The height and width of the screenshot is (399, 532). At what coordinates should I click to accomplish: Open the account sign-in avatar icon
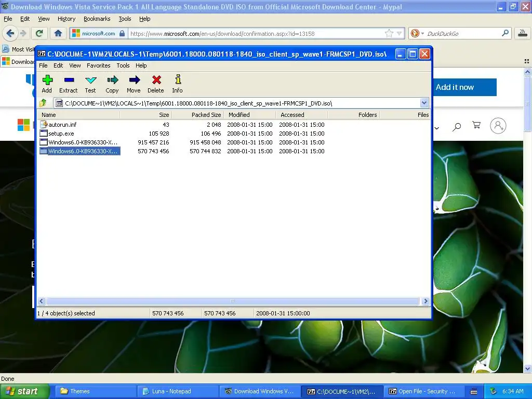[x=498, y=126]
